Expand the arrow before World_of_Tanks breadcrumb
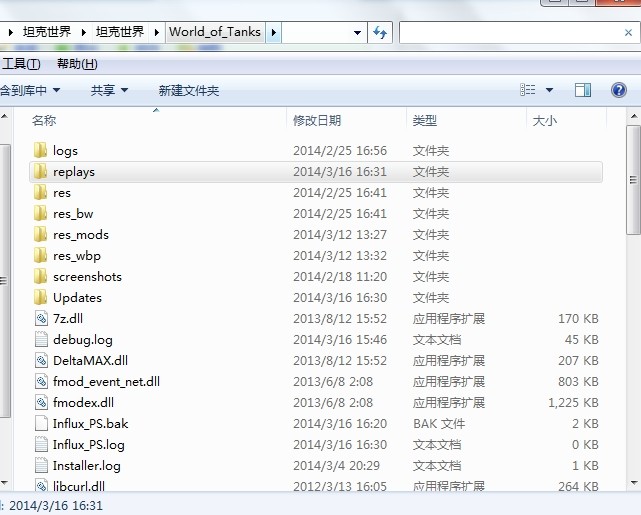Screen dimensions: 641x515 point(156,32)
